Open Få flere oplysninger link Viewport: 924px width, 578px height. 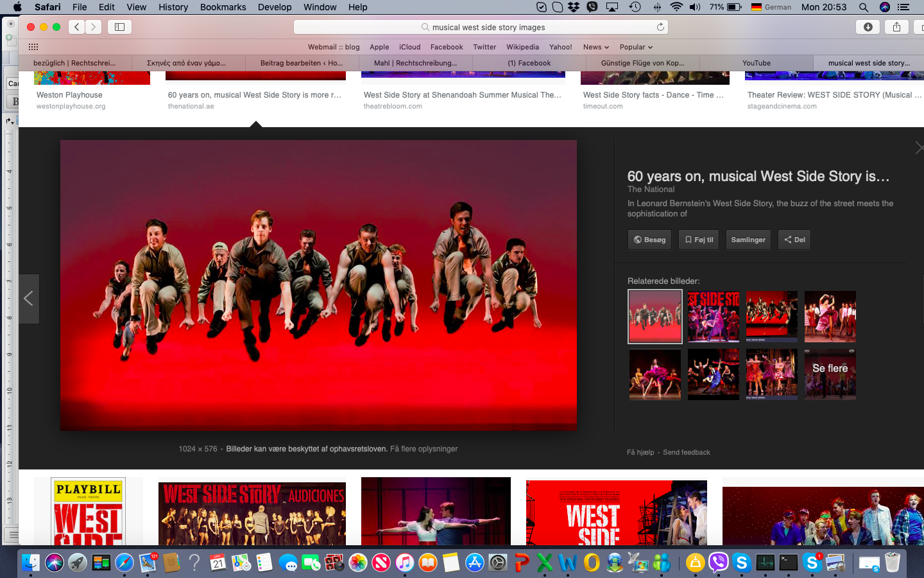click(x=424, y=449)
